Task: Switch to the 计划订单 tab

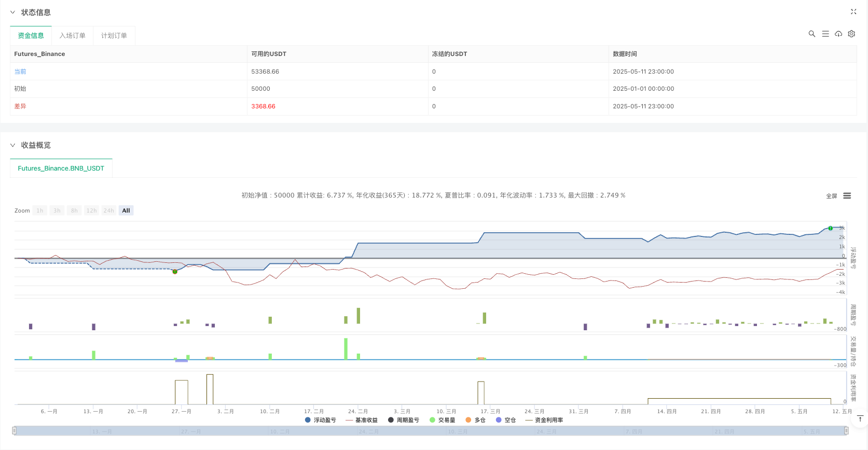Action: point(114,36)
